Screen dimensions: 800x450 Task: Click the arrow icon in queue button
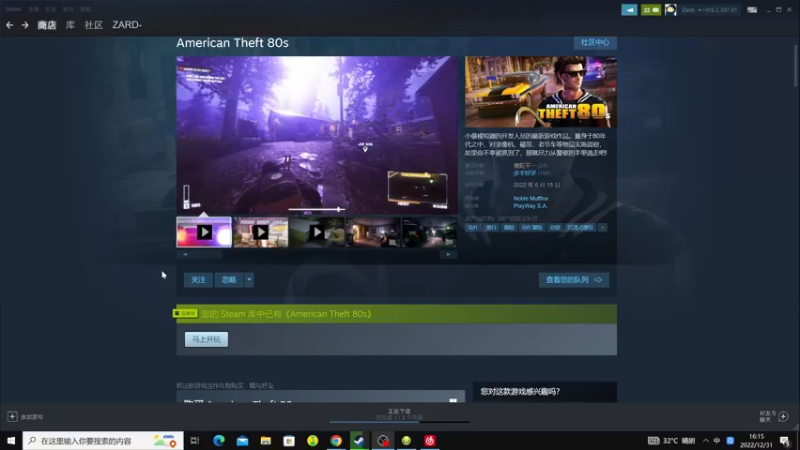point(598,280)
